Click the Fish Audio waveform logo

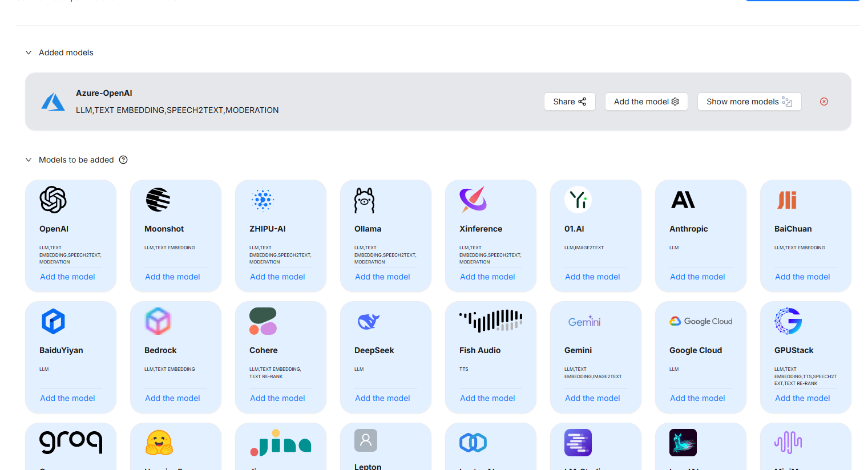coord(491,321)
